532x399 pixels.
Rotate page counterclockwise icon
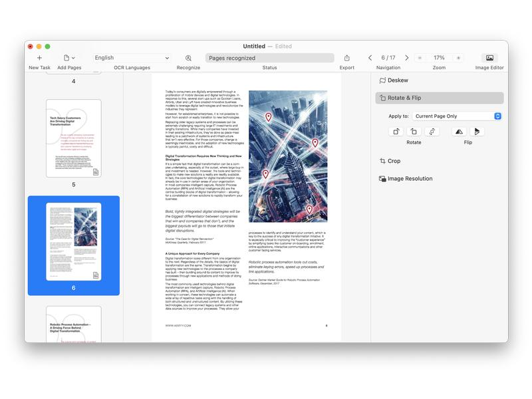pos(414,132)
